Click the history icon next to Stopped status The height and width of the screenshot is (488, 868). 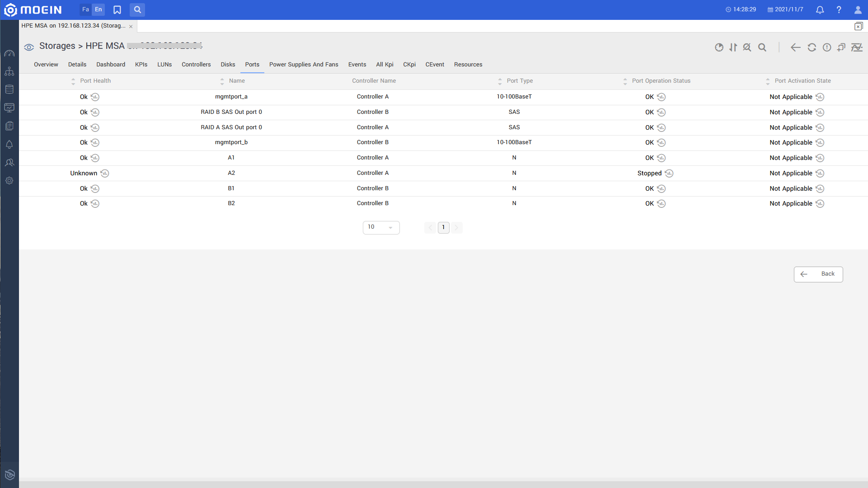[x=669, y=173]
